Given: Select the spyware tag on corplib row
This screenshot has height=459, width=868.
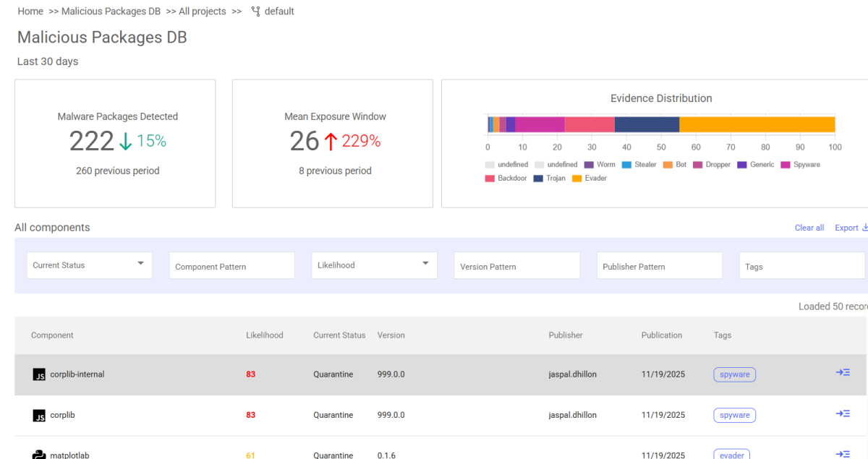Looking at the screenshot, I should [x=734, y=416].
